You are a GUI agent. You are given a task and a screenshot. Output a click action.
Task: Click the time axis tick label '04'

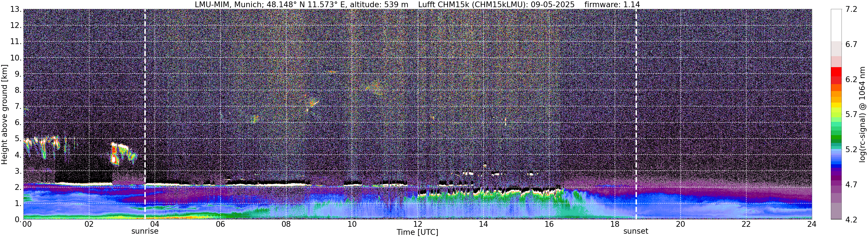155,224
